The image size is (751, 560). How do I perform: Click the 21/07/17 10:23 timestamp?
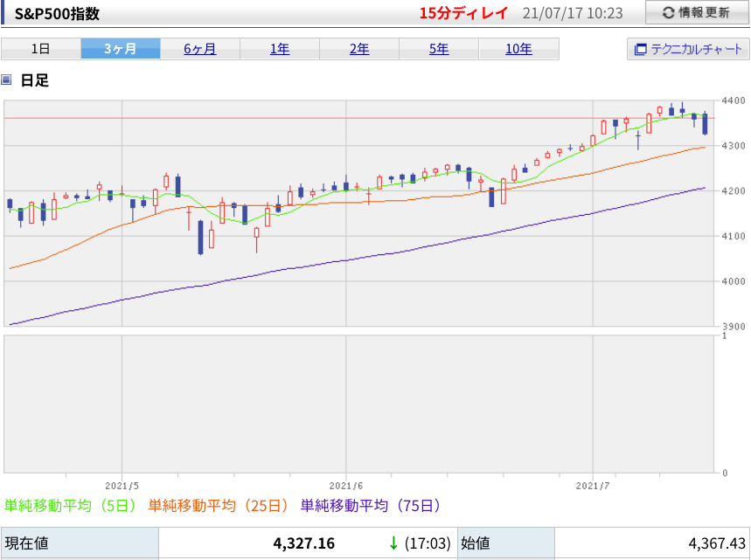573,13
